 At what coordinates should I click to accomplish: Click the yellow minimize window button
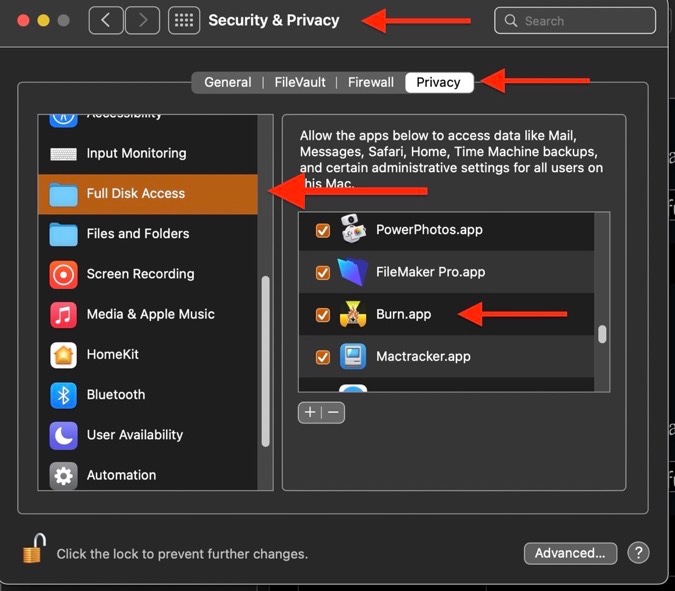pos(43,20)
